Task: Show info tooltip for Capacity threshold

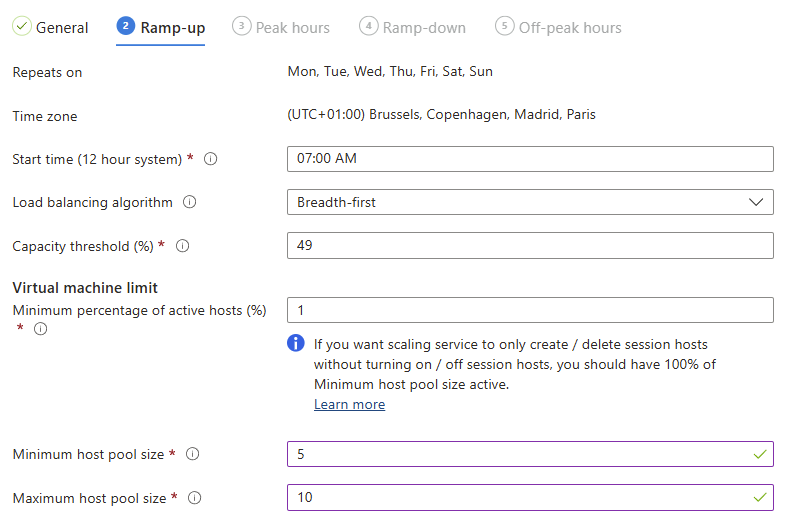Action: [x=182, y=246]
